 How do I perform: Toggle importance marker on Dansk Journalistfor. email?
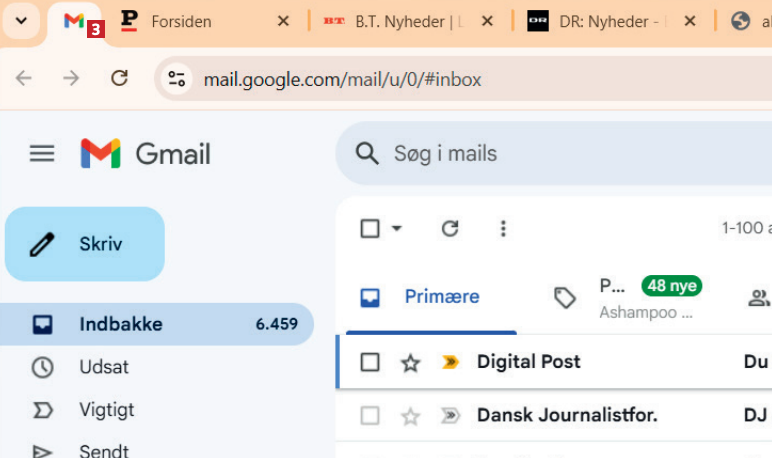pyautogui.click(x=450, y=416)
